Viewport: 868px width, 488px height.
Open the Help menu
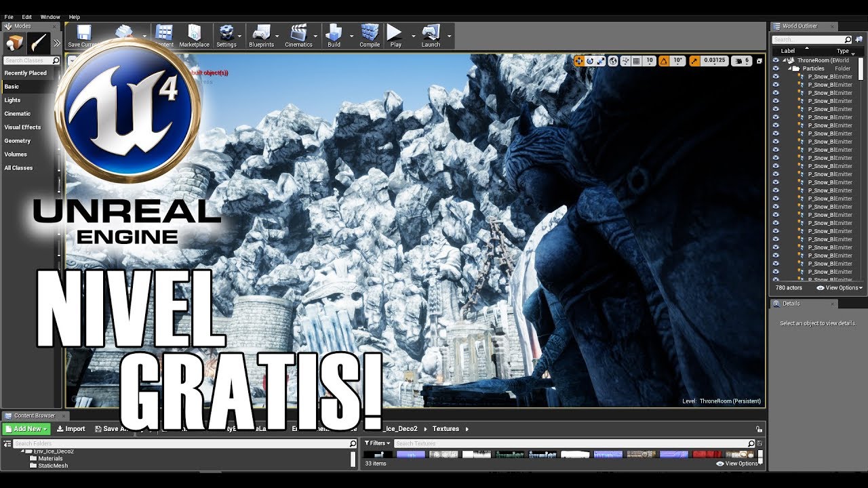tap(75, 17)
